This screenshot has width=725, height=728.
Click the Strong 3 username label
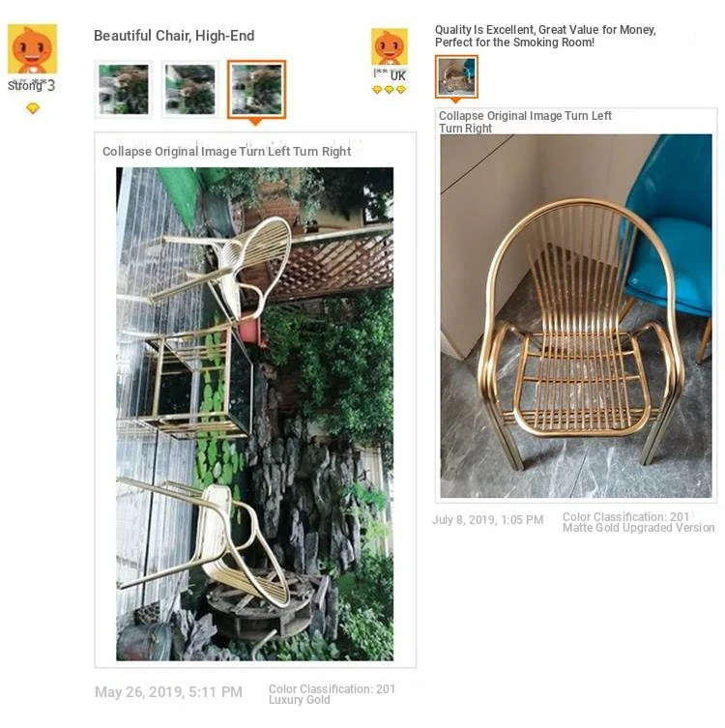click(x=31, y=86)
